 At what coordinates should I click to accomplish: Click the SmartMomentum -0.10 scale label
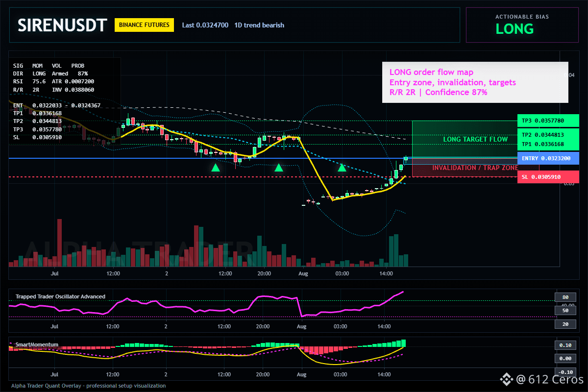coord(565,372)
